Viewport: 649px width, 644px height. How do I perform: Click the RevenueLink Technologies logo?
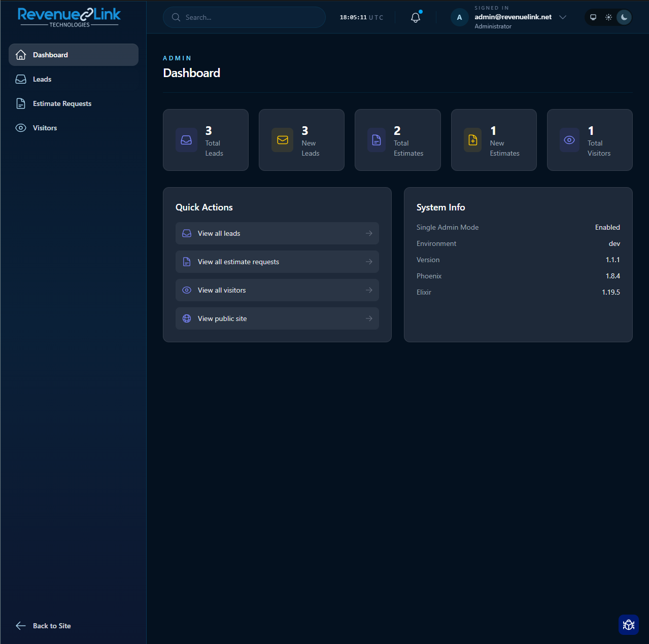[x=69, y=17]
